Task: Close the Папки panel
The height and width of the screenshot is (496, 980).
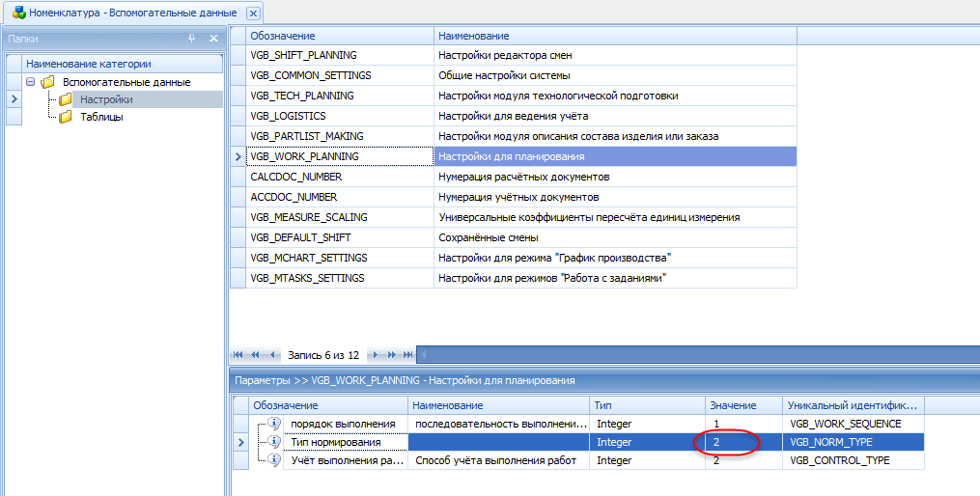Action: coord(213,39)
